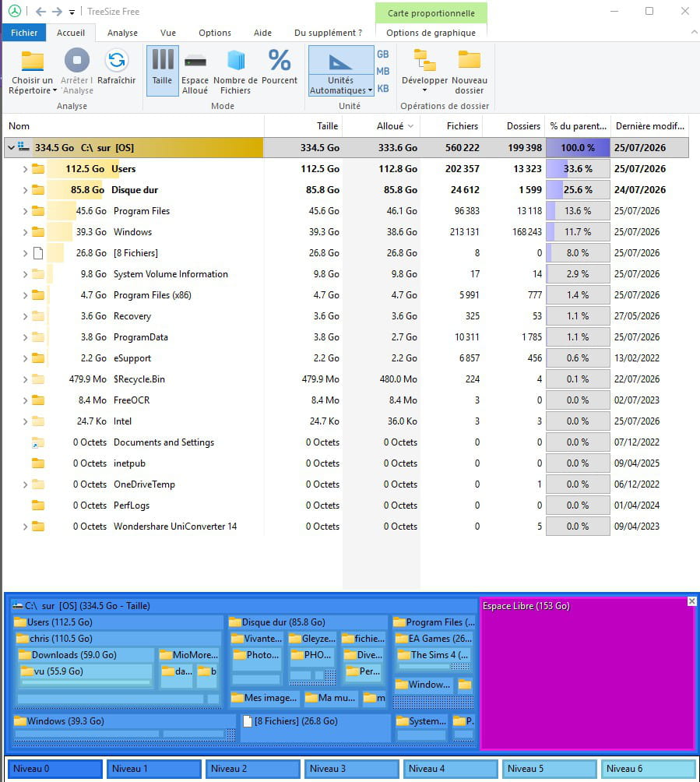Viewport: 700px width, 782px height.
Task: Select the Wondershare UniConverter 14 row
Action: tap(346, 527)
